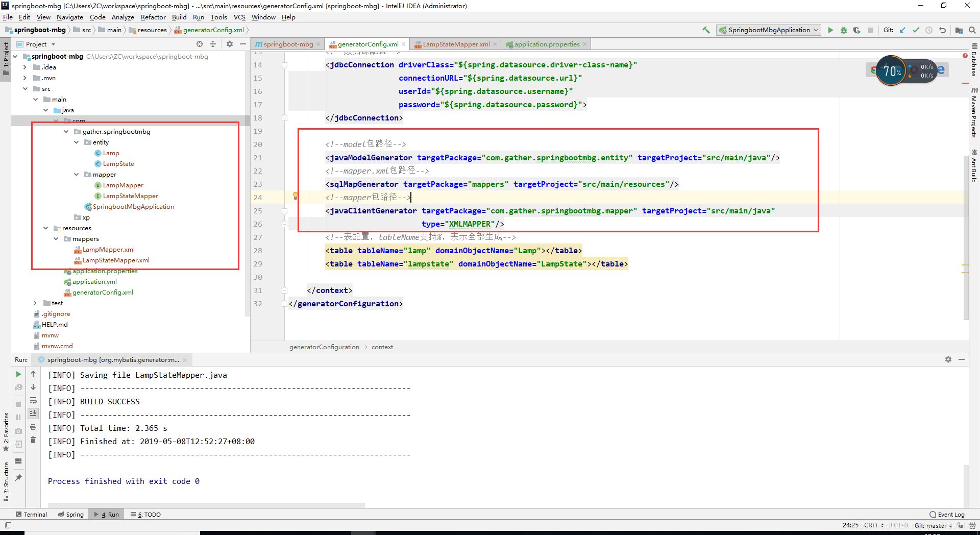Open Git Show History clock icon
The image size is (980, 535).
pyautogui.click(x=929, y=30)
